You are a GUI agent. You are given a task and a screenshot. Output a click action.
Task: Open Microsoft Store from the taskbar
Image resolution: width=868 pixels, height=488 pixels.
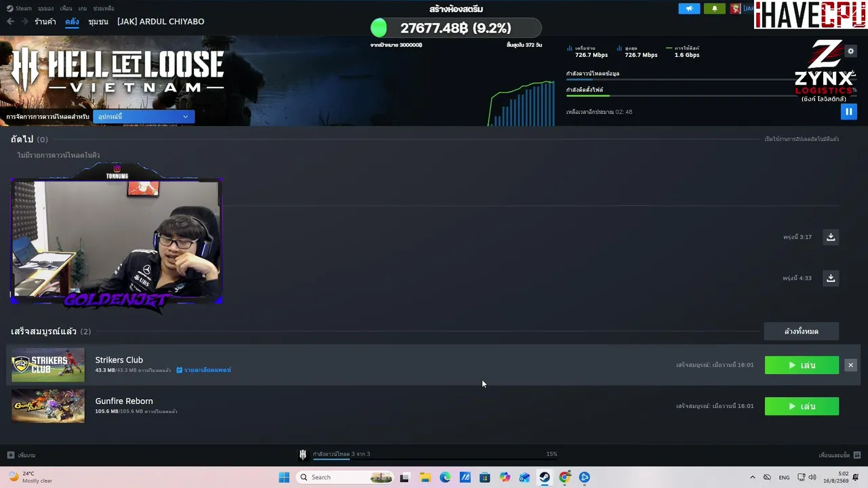485,477
